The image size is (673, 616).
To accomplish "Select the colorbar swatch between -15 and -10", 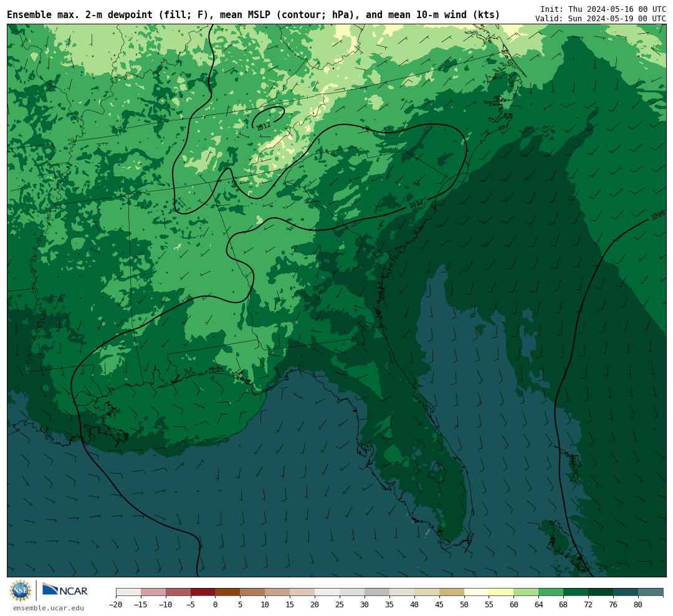I will click(x=153, y=592).
